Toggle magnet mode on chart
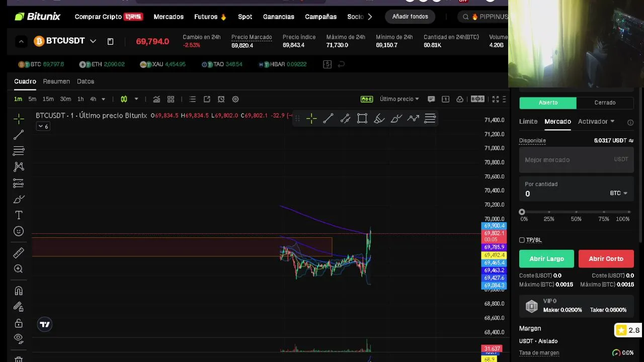 tap(19, 291)
